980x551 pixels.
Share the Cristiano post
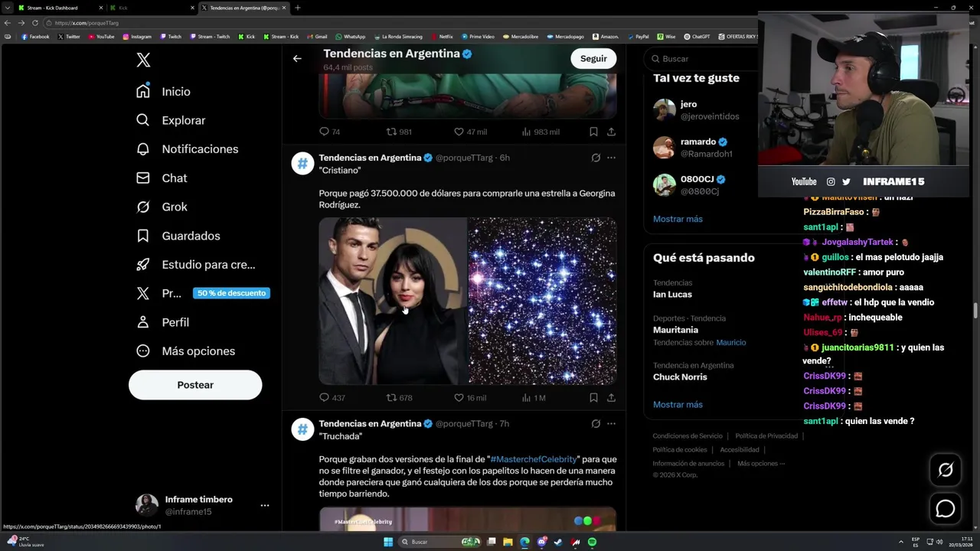[611, 398]
